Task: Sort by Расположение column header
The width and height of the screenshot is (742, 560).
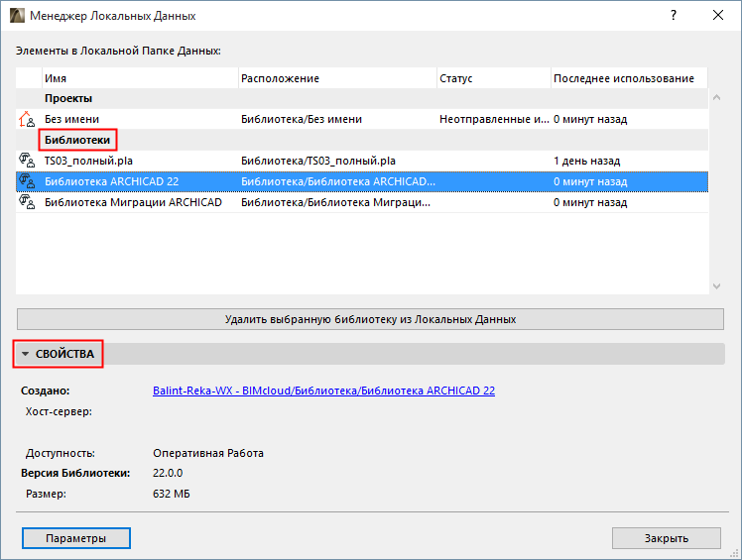Action: point(337,78)
